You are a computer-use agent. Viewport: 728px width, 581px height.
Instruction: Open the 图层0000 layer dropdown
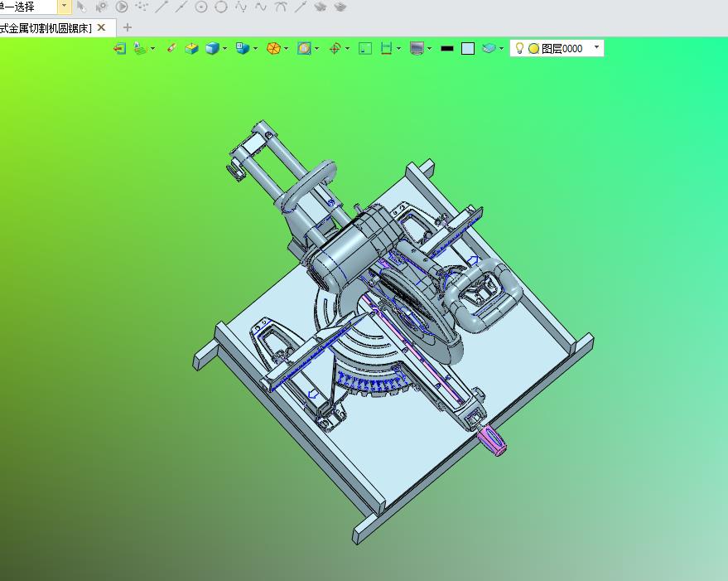596,47
